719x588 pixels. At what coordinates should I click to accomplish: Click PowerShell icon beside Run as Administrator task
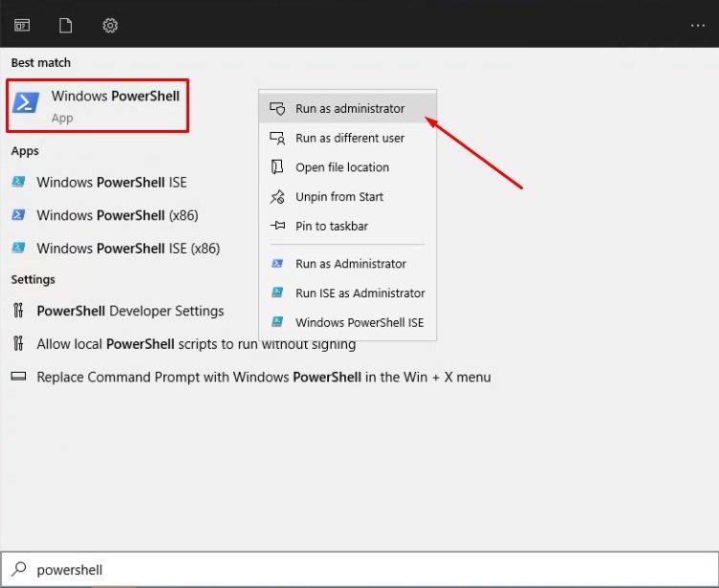tap(277, 263)
